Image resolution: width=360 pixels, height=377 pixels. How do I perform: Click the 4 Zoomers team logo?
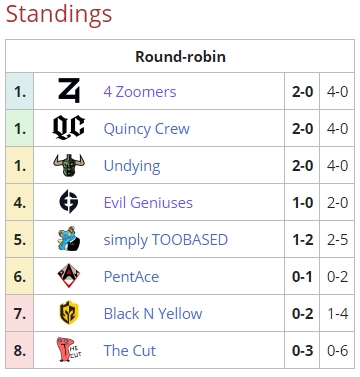[x=69, y=90]
